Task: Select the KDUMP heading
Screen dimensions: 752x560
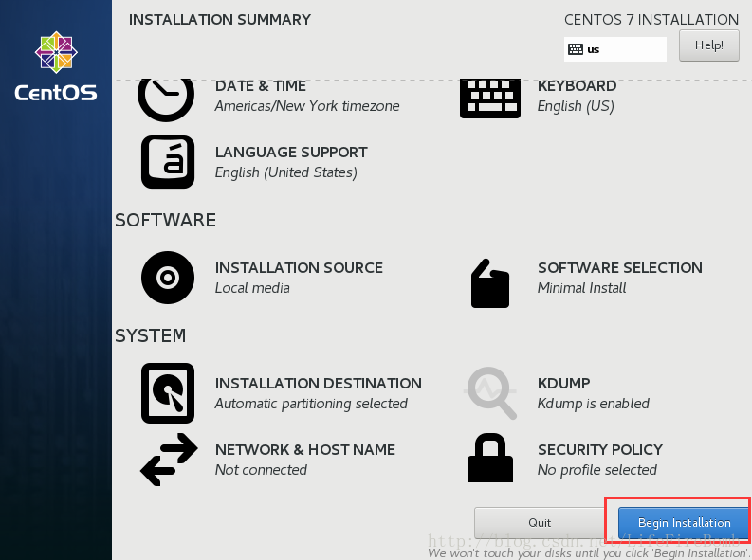Action: pyautogui.click(x=563, y=383)
